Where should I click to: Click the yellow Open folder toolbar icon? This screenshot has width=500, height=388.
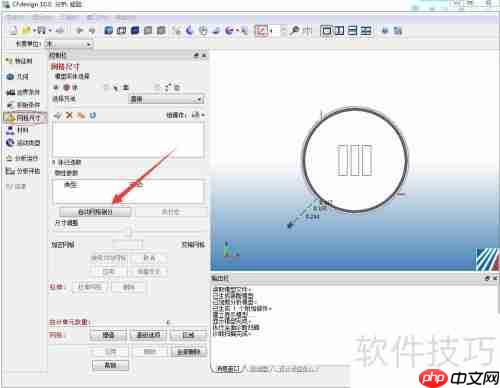26,31
